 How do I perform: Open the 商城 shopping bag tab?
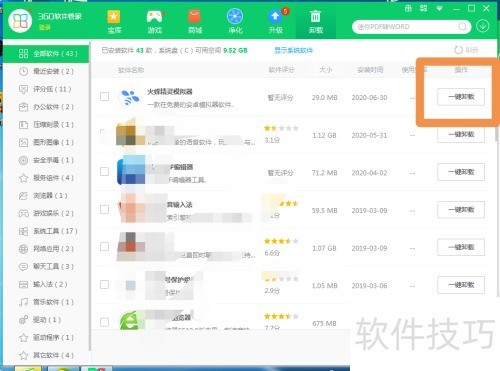point(195,22)
